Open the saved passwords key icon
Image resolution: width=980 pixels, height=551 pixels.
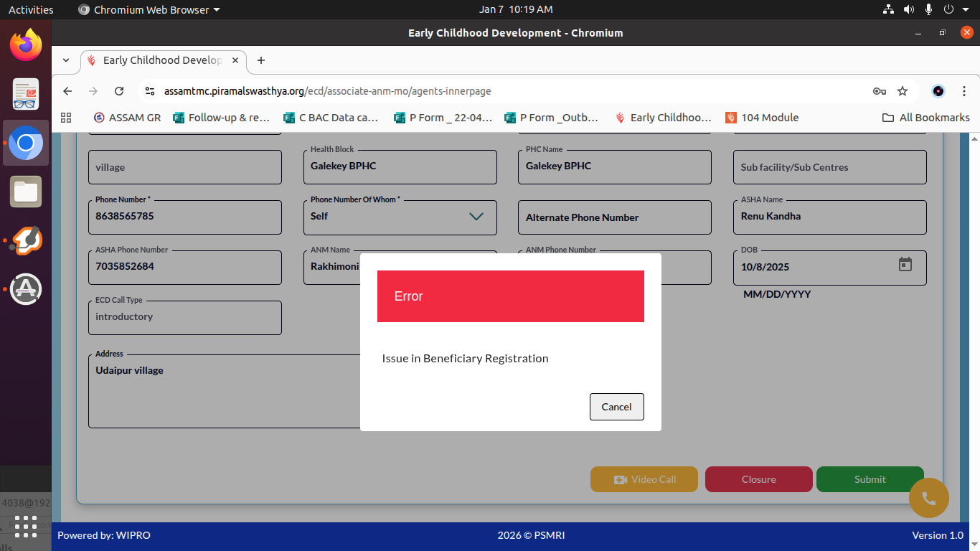coord(879,91)
